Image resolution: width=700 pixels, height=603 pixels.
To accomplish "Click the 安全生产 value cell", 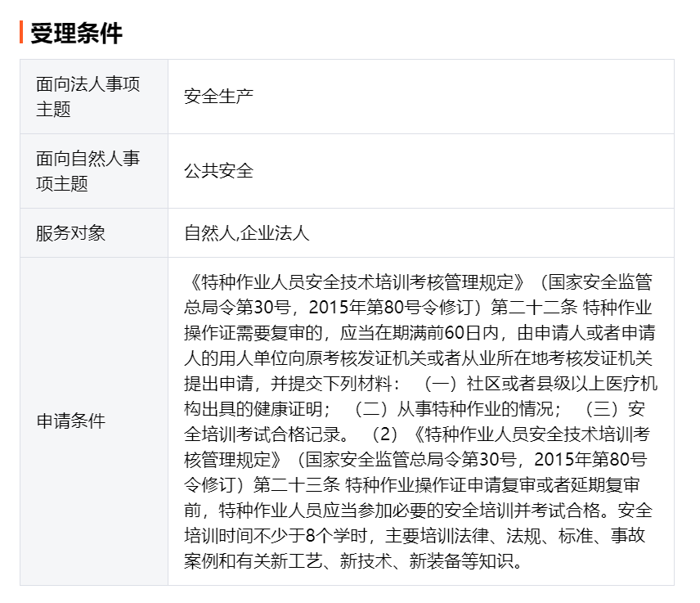I will point(421,97).
